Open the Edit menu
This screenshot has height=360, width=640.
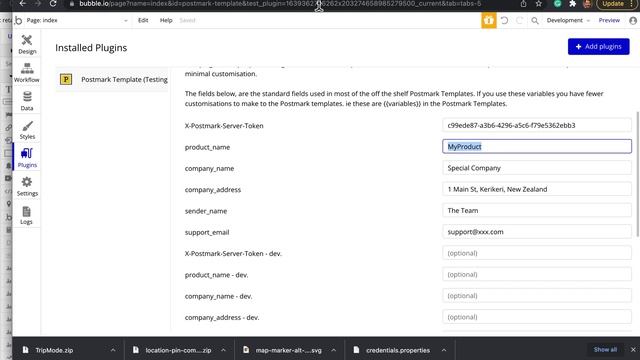143,20
